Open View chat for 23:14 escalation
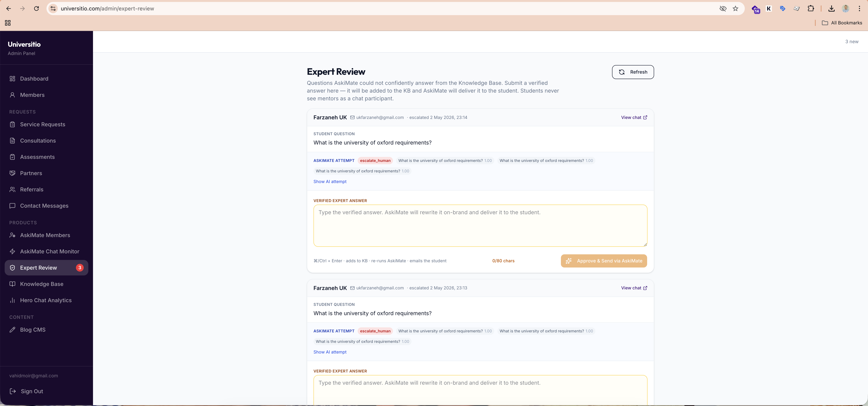The height and width of the screenshot is (406, 868). pyautogui.click(x=634, y=117)
